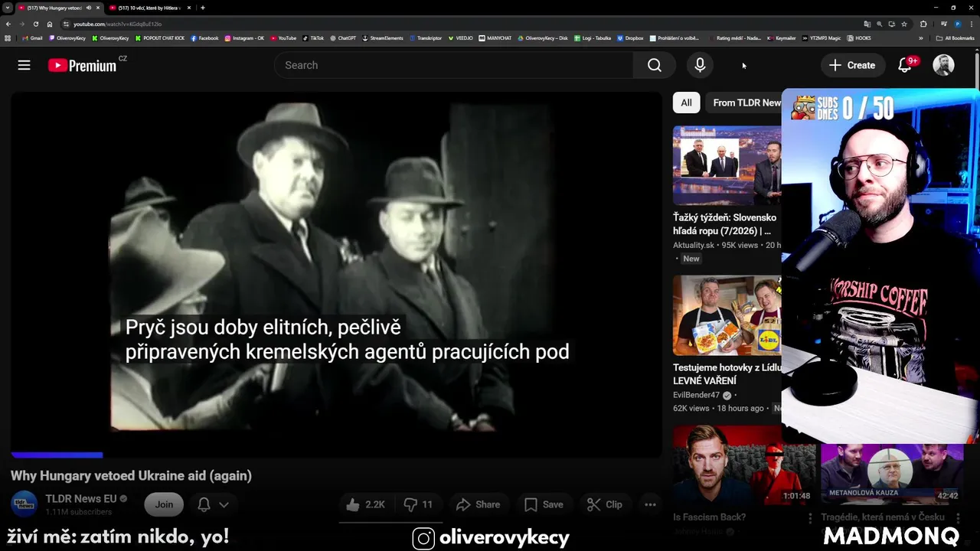The image size is (980, 551).
Task: Open the account avatar menu
Action: (943, 65)
